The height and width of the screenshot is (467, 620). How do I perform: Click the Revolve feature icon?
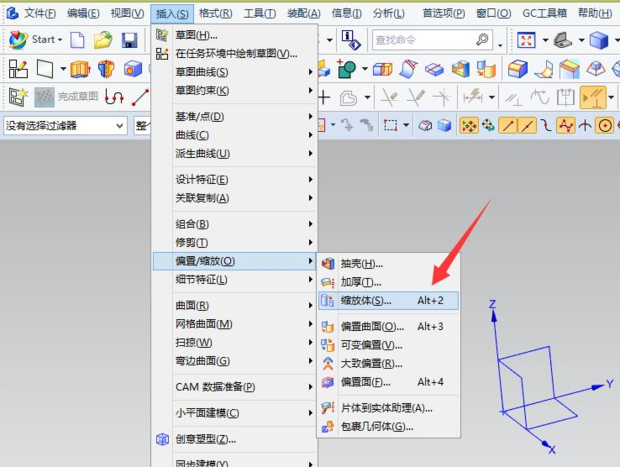pyautogui.click(x=106, y=69)
